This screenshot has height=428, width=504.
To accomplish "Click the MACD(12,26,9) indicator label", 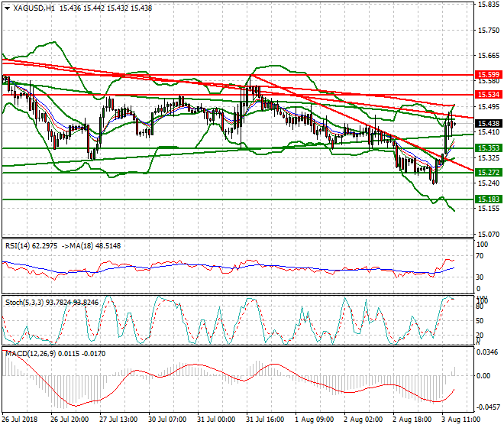I will click(x=31, y=354).
